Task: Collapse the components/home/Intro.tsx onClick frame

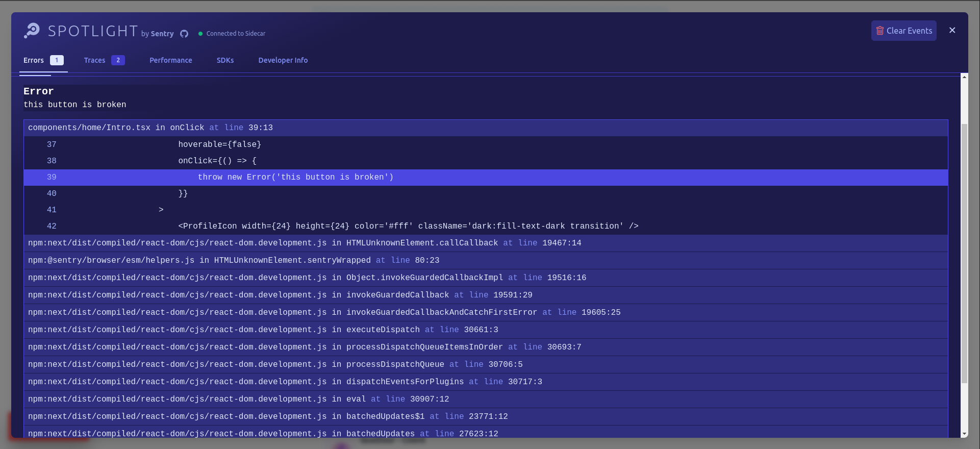Action: pos(486,128)
